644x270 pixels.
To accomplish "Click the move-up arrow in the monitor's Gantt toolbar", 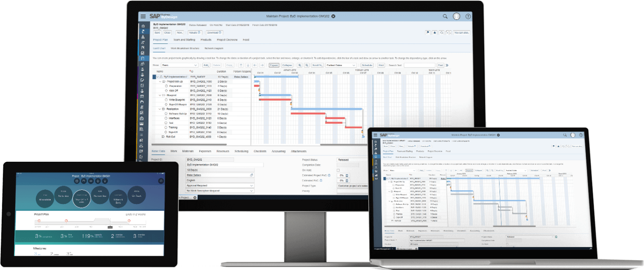I will 241,65.
